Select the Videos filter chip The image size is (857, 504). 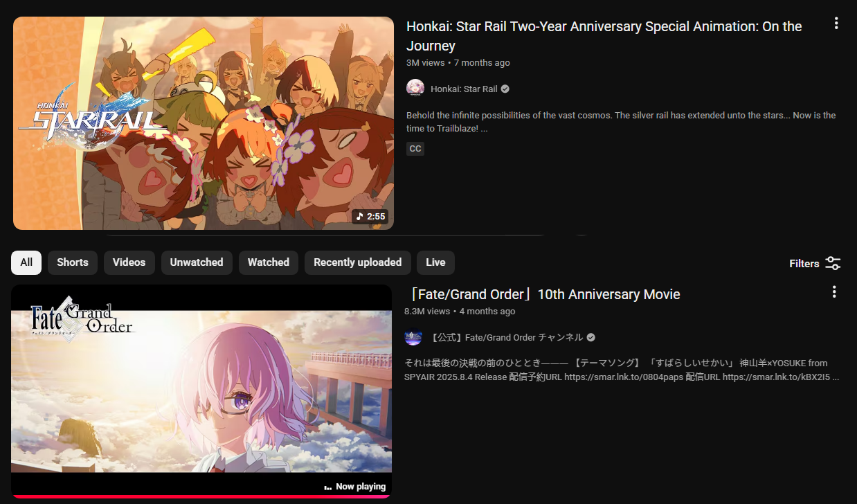(129, 262)
